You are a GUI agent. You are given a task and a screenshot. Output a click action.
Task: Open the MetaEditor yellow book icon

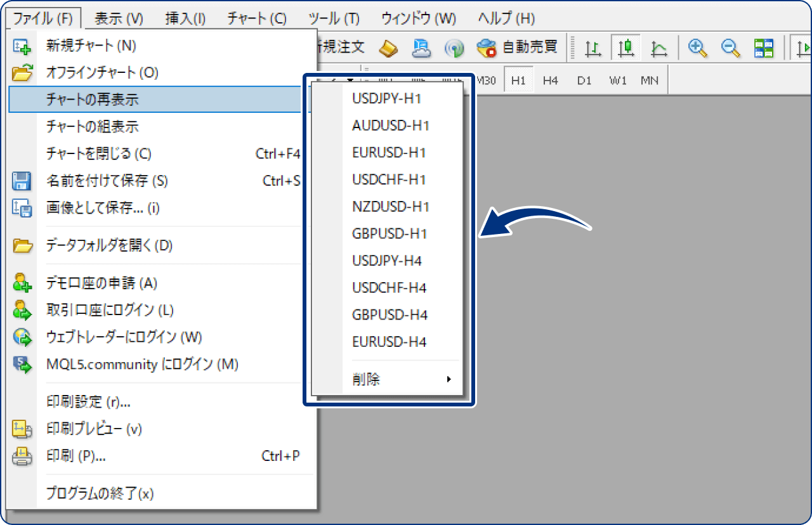[x=388, y=48]
